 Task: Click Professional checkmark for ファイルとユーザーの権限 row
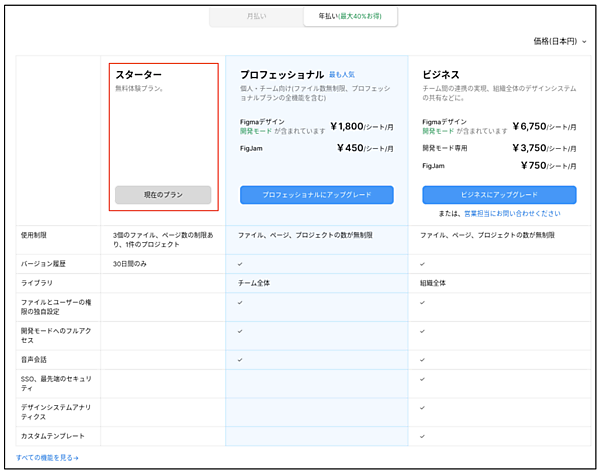tap(240, 303)
